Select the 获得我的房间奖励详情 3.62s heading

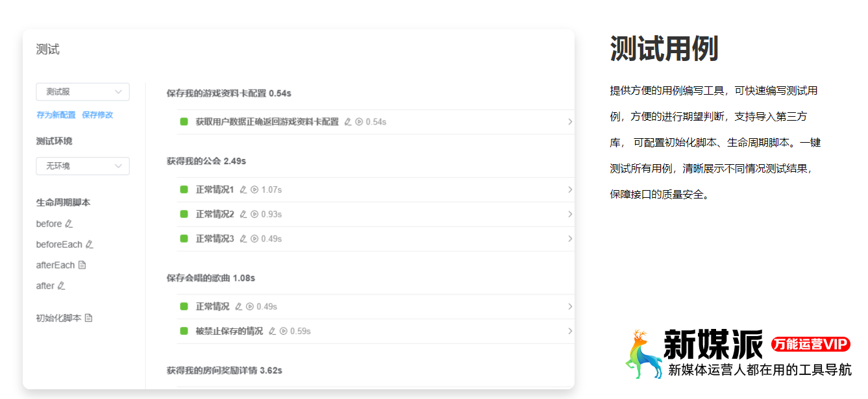pyautogui.click(x=224, y=371)
